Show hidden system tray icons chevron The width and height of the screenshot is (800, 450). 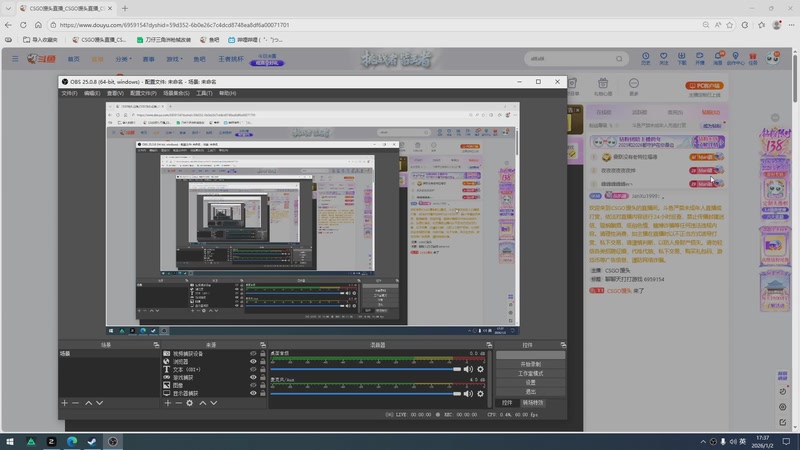pos(703,442)
